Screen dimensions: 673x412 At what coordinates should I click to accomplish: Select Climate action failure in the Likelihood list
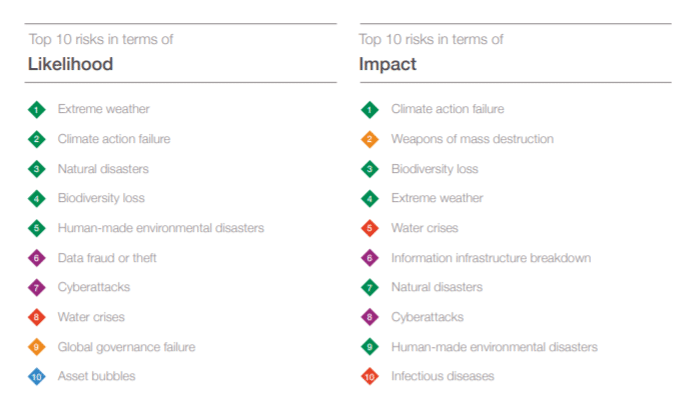pyautogui.click(x=114, y=139)
